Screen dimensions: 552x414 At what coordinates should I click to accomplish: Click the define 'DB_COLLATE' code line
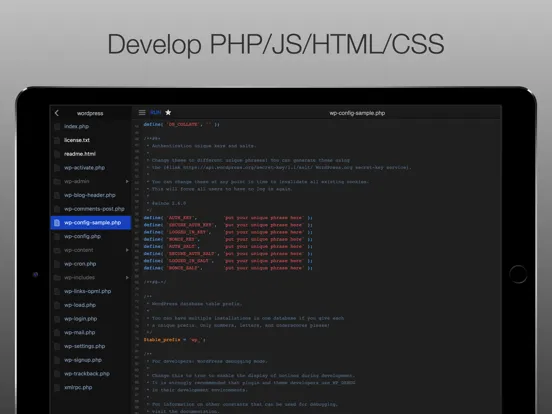click(x=181, y=124)
